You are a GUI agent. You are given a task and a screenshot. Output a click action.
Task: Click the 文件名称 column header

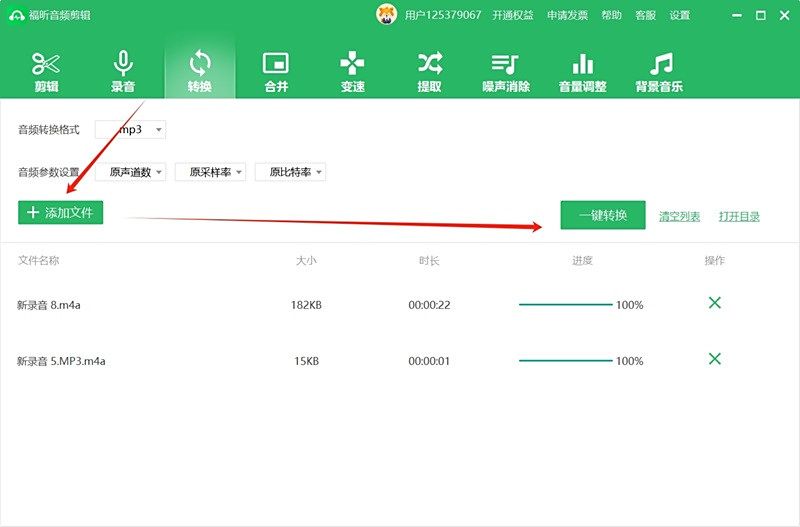39,261
